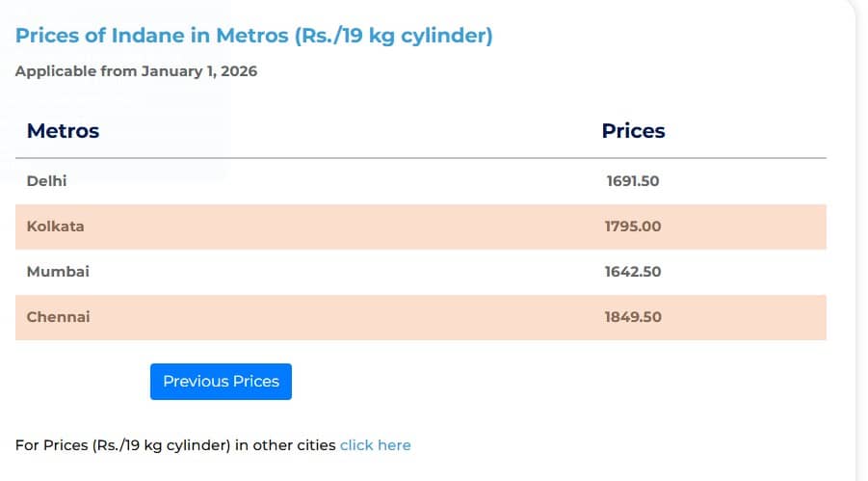Select the Kolkata city name
This screenshot has height=481, width=868.
click(55, 227)
